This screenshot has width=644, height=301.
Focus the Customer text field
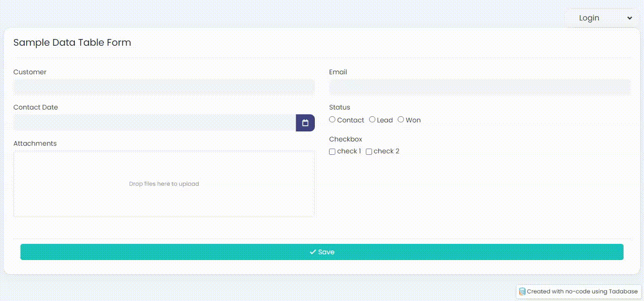click(x=164, y=87)
